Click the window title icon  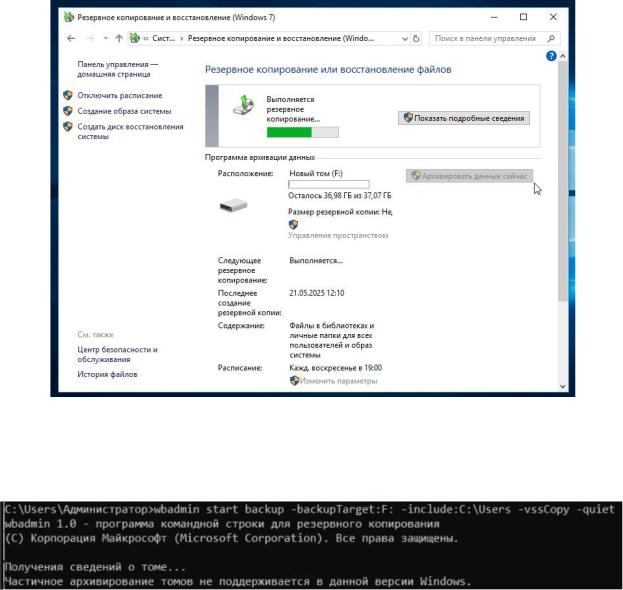[69, 17]
